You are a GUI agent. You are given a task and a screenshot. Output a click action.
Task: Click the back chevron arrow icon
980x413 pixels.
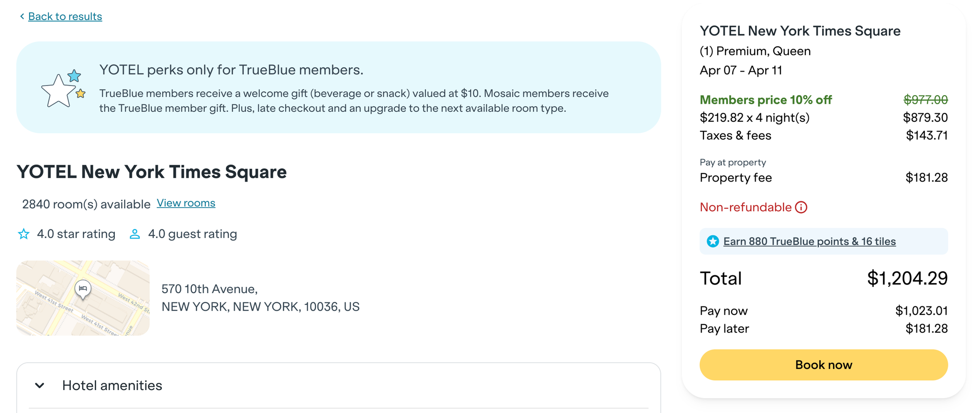(22, 17)
